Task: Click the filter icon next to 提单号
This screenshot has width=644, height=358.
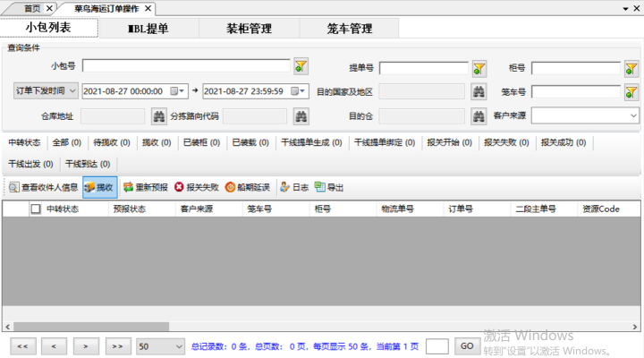Action: (479, 69)
